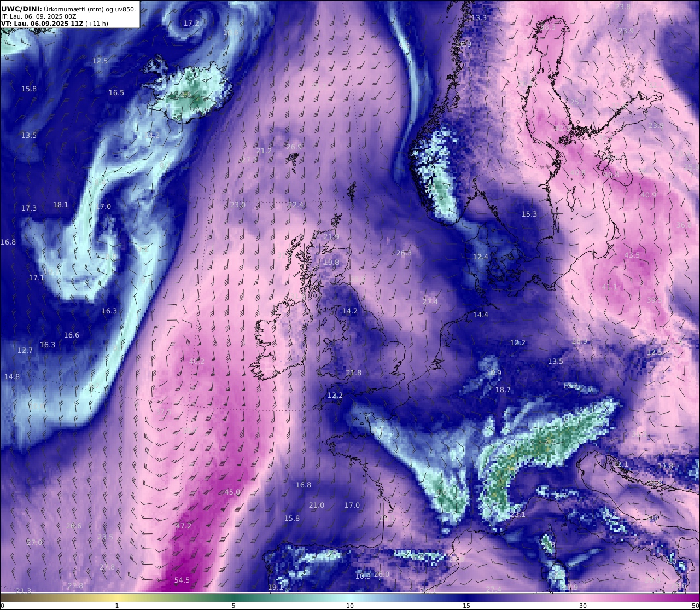Image resolution: width=700 pixels, height=610 pixels.
Task: Click the '54.5' maximum value
Action: [182, 580]
